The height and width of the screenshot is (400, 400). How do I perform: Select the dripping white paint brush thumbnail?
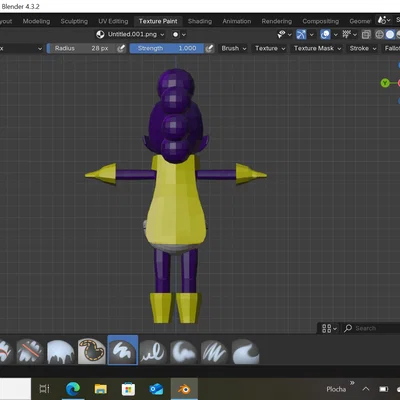[x=60, y=351]
